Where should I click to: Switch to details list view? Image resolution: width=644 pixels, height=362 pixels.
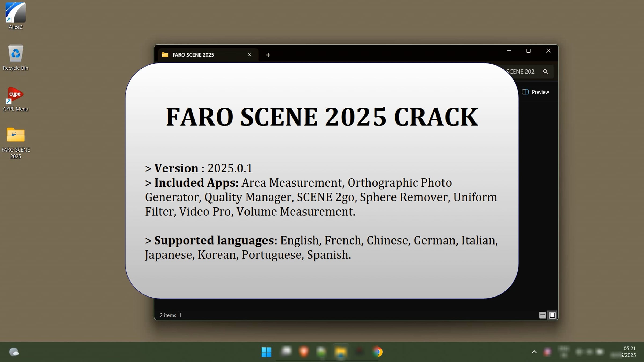[542, 315]
